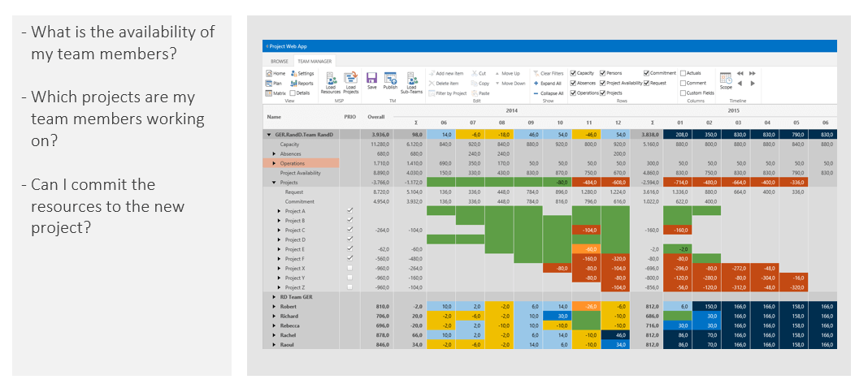Tick the PRIO checkbox for Project X
Image resolution: width=868 pixels, height=388 pixels.
tap(350, 268)
